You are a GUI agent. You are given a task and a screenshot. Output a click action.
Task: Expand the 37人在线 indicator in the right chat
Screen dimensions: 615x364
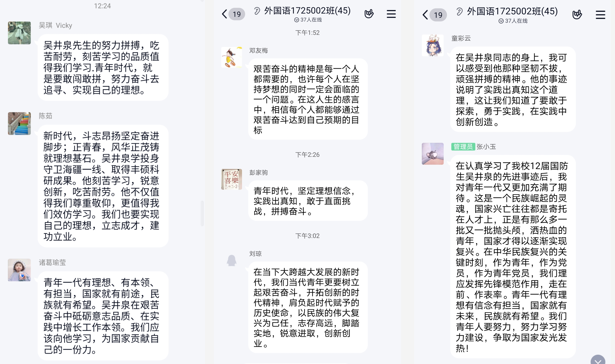[x=513, y=21]
